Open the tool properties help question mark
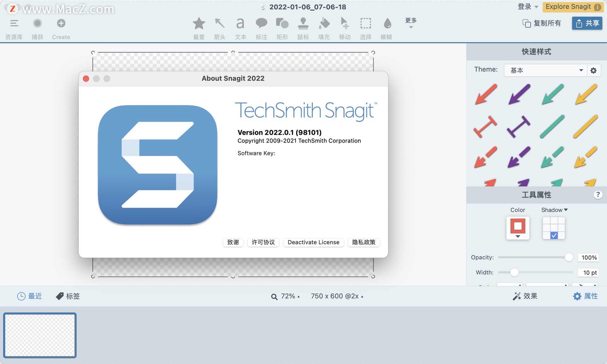Image resolution: width=607 pixels, height=364 pixels. (x=598, y=195)
